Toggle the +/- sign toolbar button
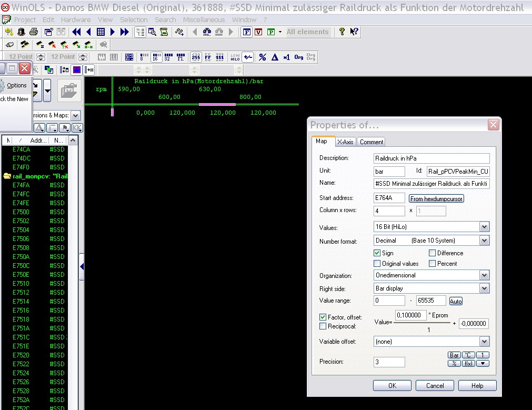Viewport: 532px width, 410px height. (x=248, y=57)
